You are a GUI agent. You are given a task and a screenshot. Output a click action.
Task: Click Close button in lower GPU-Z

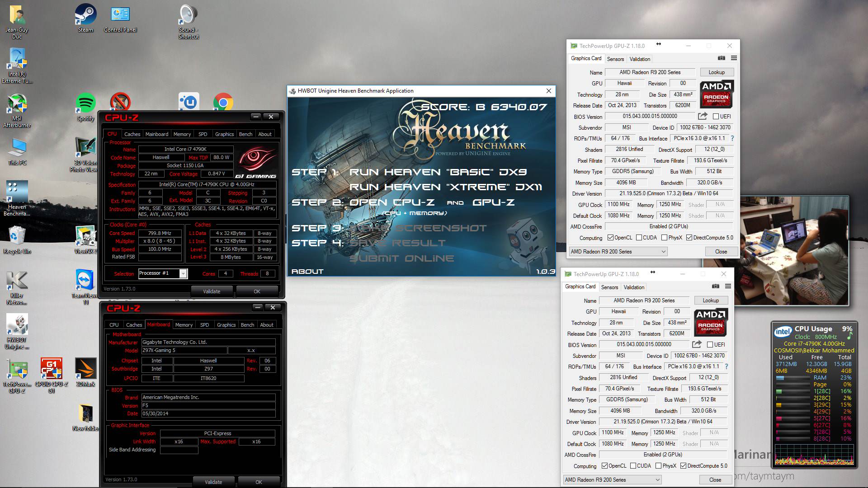pyautogui.click(x=715, y=480)
